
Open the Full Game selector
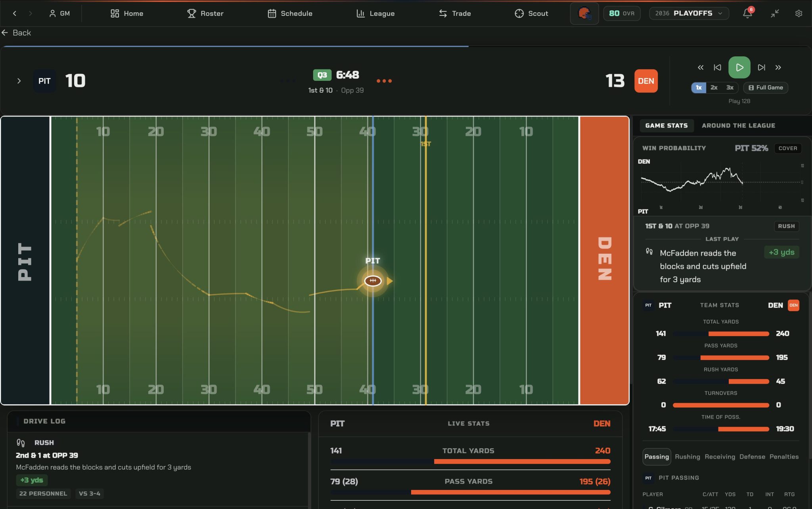click(765, 88)
